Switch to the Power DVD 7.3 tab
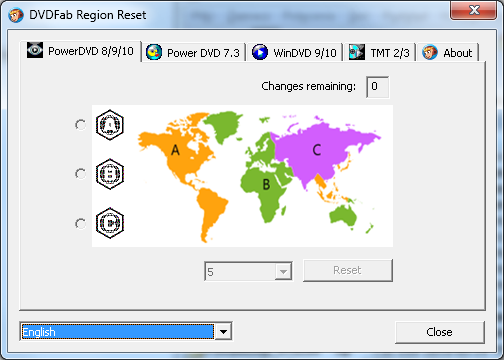Image resolution: width=504 pixels, height=360 pixels. tap(195, 53)
